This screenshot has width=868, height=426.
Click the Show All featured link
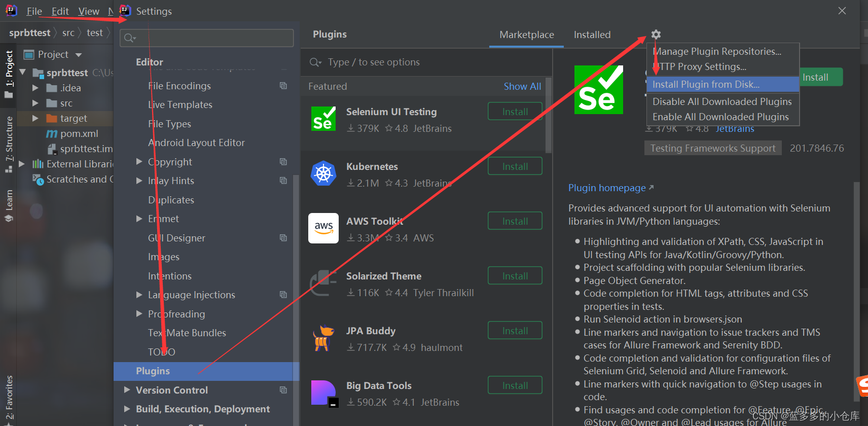click(522, 86)
